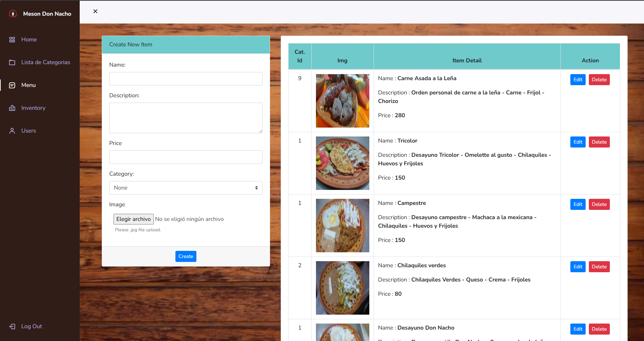Click into the Description textarea
Image resolution: width=644 pixels, height=341 pixels.
coord(186,118)
